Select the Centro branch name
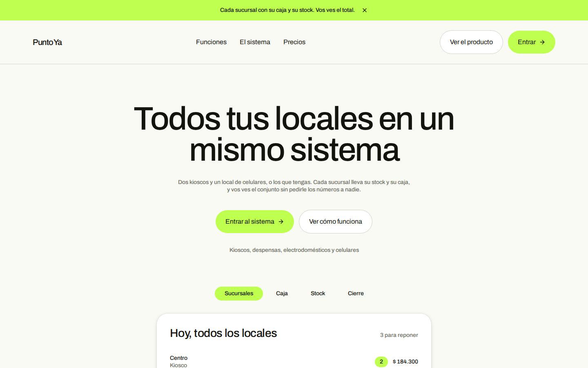This screenshot has width=588, height=368. coord(179,358)
